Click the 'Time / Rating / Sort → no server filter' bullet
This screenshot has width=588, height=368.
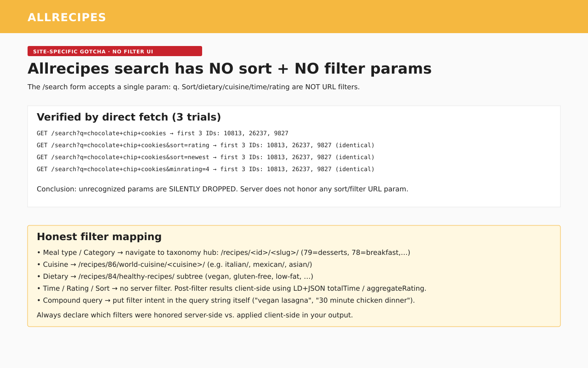[232, 288]
